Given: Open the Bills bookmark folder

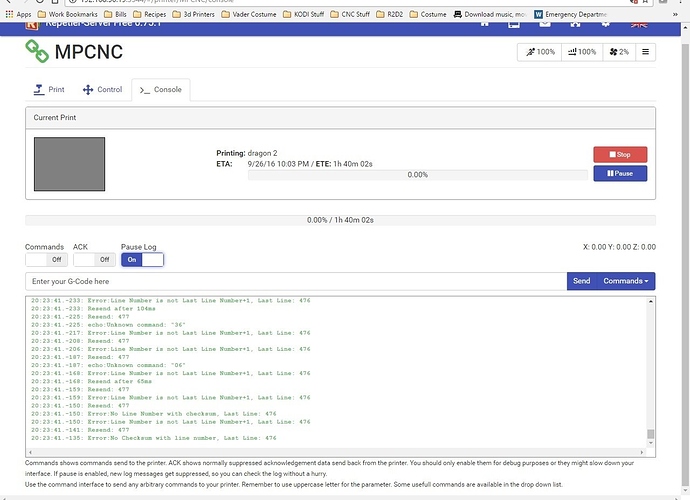Looking at the screenshot, I should tap(115, 15).
